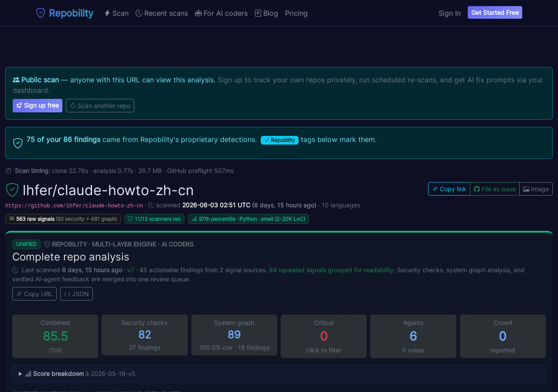Open the Pricing page
Image resolution: width=558 pixels, height=392 pixels.
tap(296, 13)
